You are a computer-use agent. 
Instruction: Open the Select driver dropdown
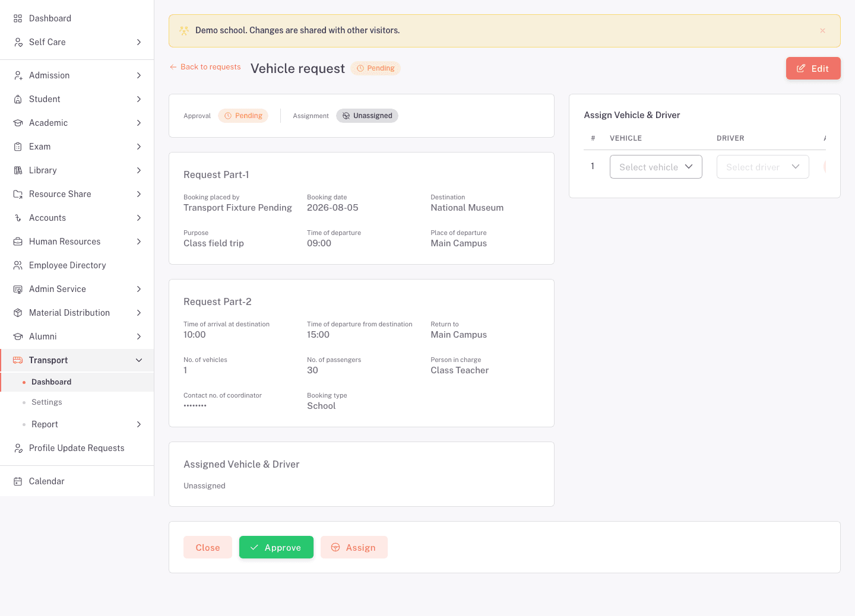[763, 167]
